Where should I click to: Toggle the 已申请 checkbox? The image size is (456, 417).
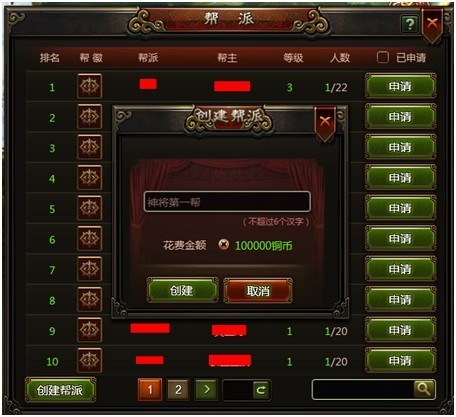[383, 57]
